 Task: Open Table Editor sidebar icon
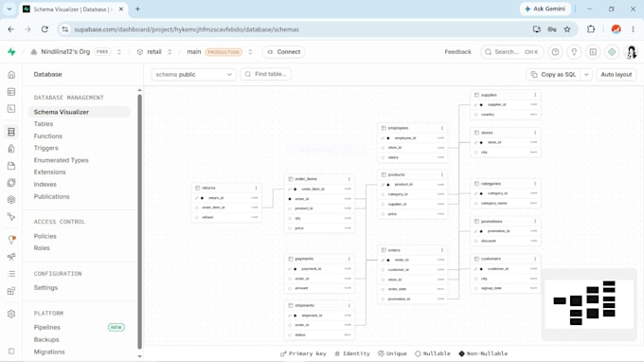tap(11, 92)
